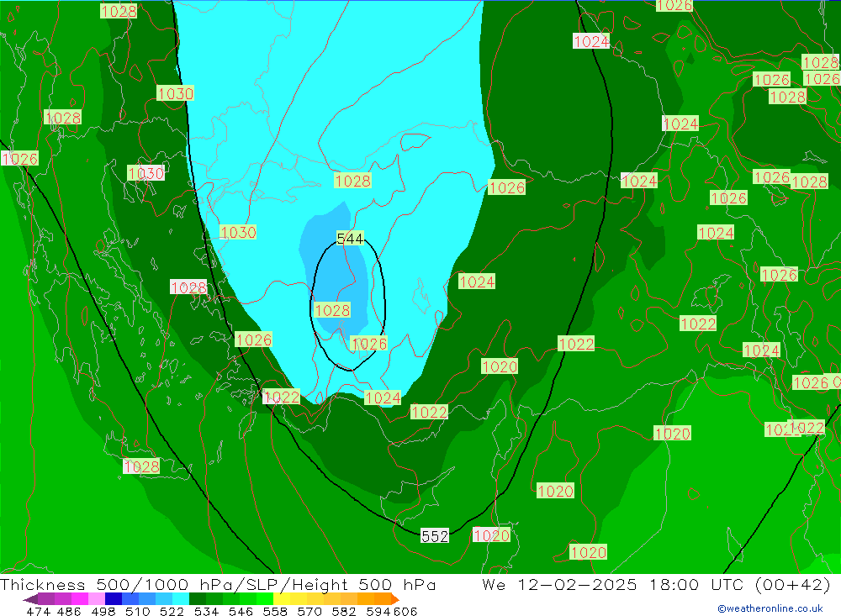Click the legend value 582
Image resolution: width=841 pixels, height=616 pixels.
[344, 611]
